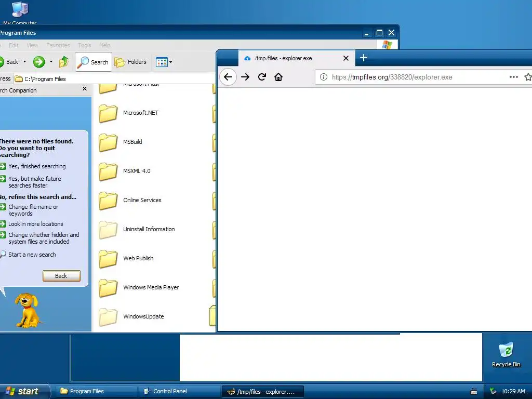Click the Search Companion dog character
The width and height of the screenshot is (532, 399).
(x=28, y=311)
